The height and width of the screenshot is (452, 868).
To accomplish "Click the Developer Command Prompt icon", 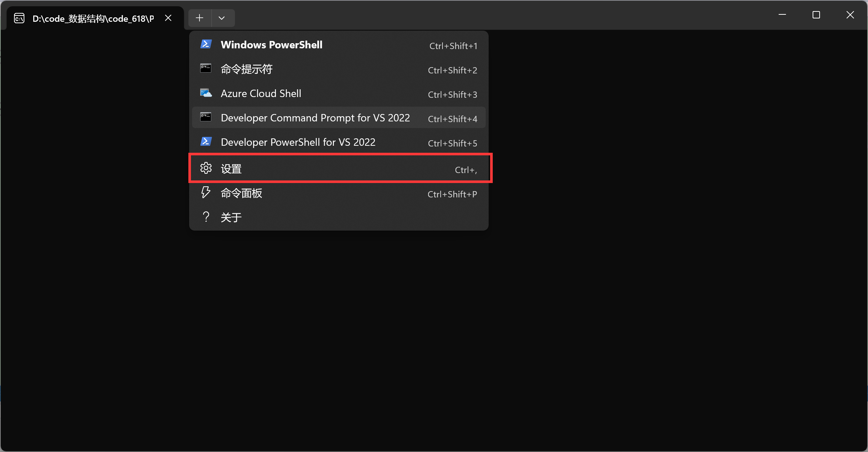I will (206, 117).
